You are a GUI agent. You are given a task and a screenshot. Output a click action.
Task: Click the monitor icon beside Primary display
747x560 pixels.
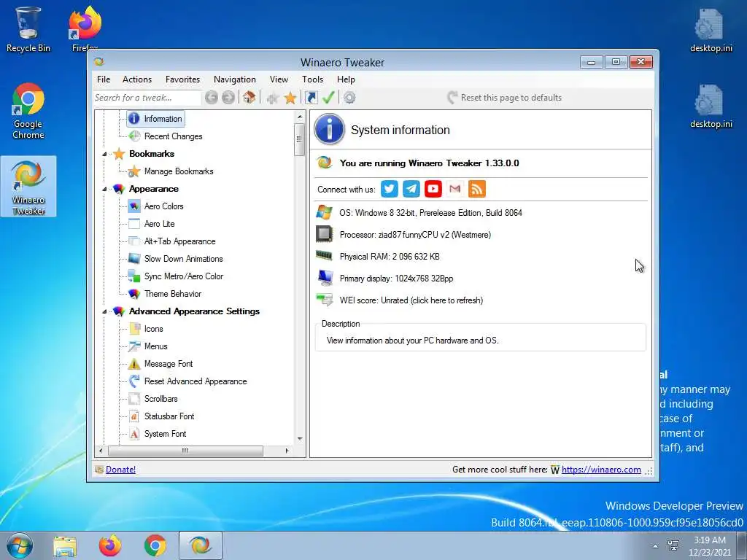pyautogui.click(x=325, y=277)
